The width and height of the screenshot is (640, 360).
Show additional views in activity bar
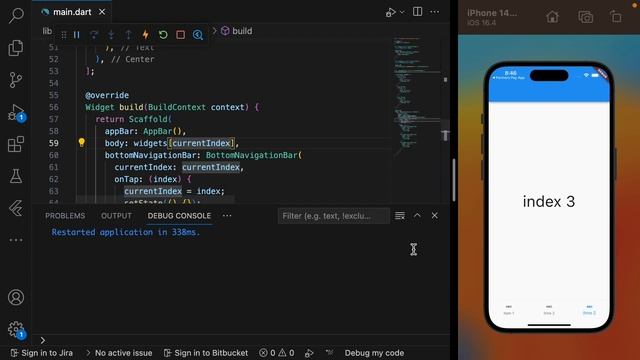16,240
